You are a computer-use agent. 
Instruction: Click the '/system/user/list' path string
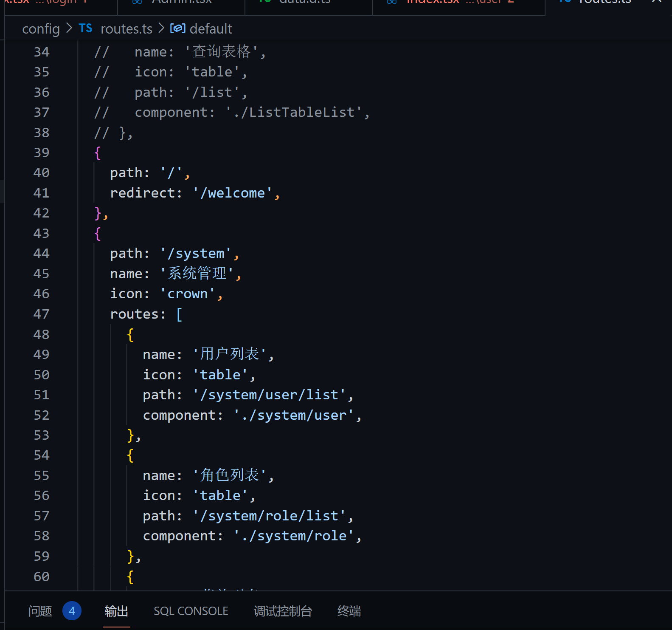(x=269, y=395)
